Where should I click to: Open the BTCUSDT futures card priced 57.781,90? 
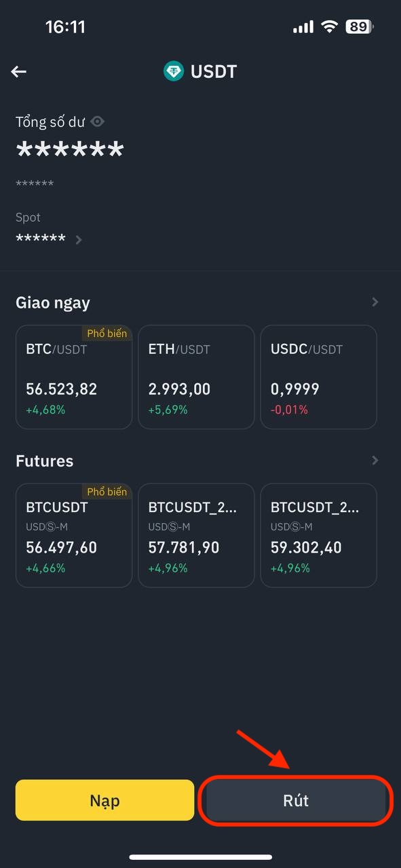point(196,535)
